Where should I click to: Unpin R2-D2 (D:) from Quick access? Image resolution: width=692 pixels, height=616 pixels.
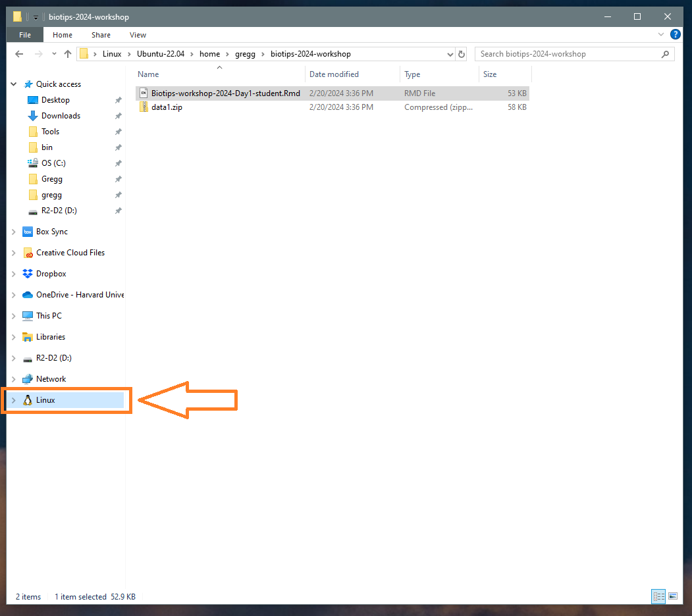[x=118, y=210]
